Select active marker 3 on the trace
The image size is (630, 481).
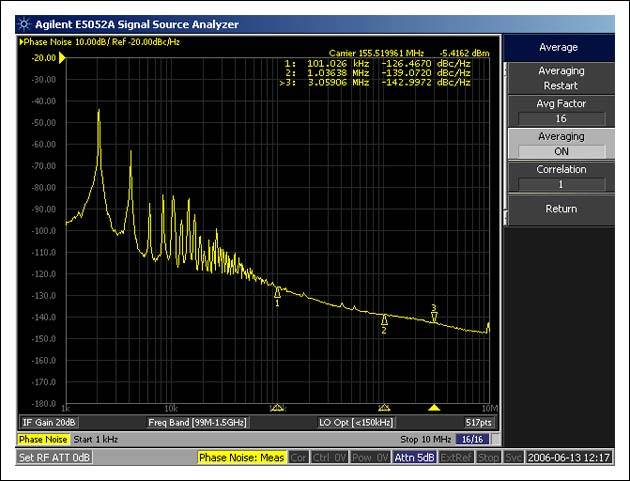coord(434,316)
